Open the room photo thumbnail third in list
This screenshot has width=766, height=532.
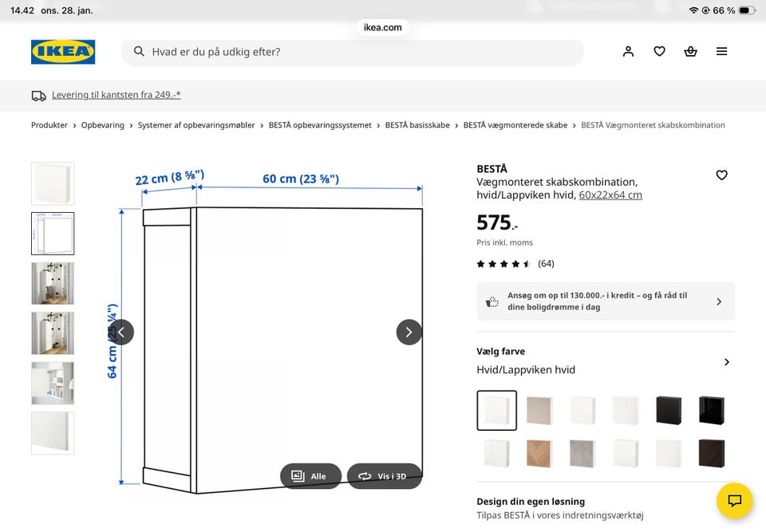tap(53, 283)
